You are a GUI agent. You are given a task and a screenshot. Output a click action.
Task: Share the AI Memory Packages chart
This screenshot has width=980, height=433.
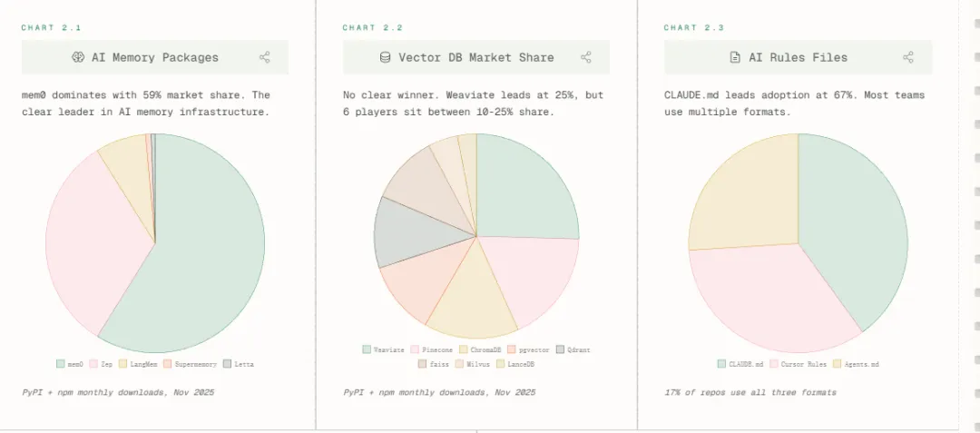coord(265,57)
